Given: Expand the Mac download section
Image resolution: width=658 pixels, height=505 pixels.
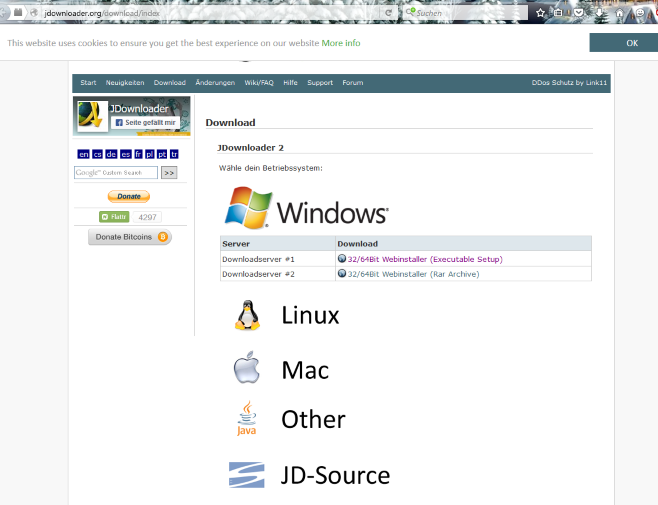Looking at the screenshot, I should pyautogui.click(x=305, y=370).
